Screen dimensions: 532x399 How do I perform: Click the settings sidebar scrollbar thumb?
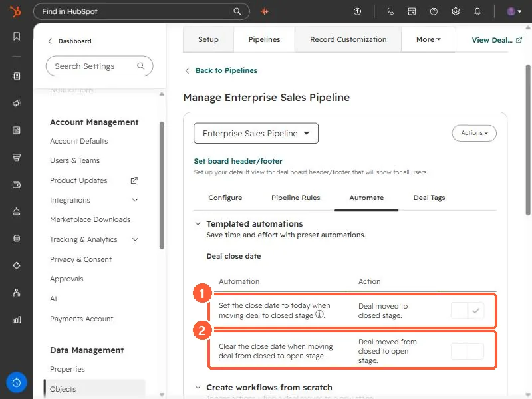pyautogui.click(x=162, y=186)
